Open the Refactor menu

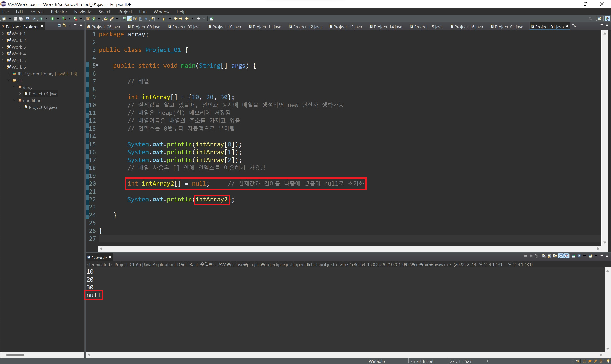coord(59,12)
